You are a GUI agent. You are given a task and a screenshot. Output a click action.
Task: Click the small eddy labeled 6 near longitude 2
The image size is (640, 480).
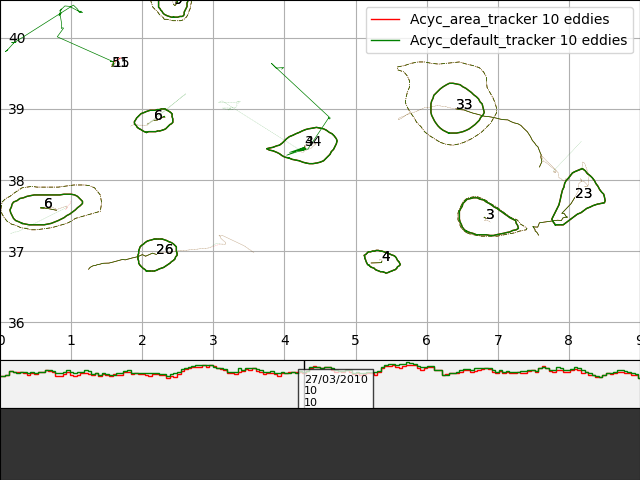click(x=153, y=120)
